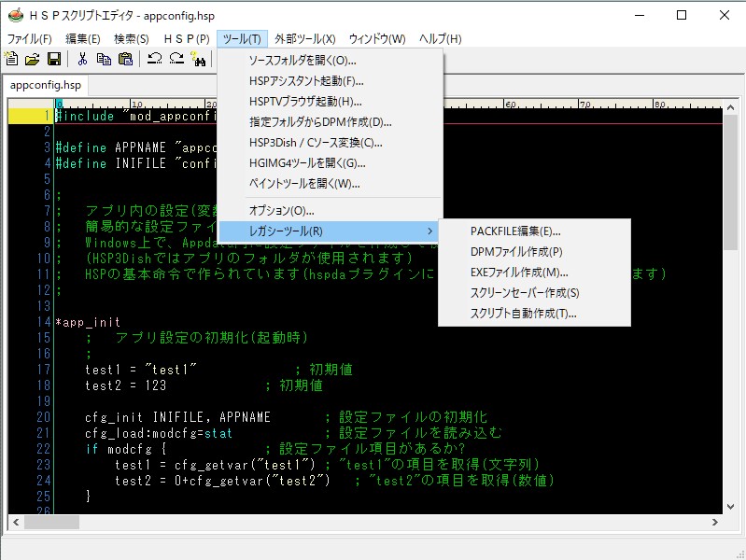Open the 検索(S) menu
Viewport: 746px width, 560px height.
(x=132, y=39)
